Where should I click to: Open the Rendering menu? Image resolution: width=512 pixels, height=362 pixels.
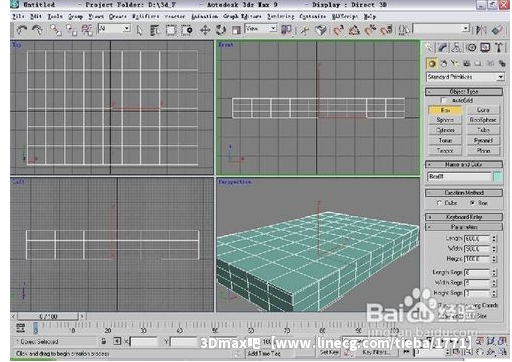(280, 16)
